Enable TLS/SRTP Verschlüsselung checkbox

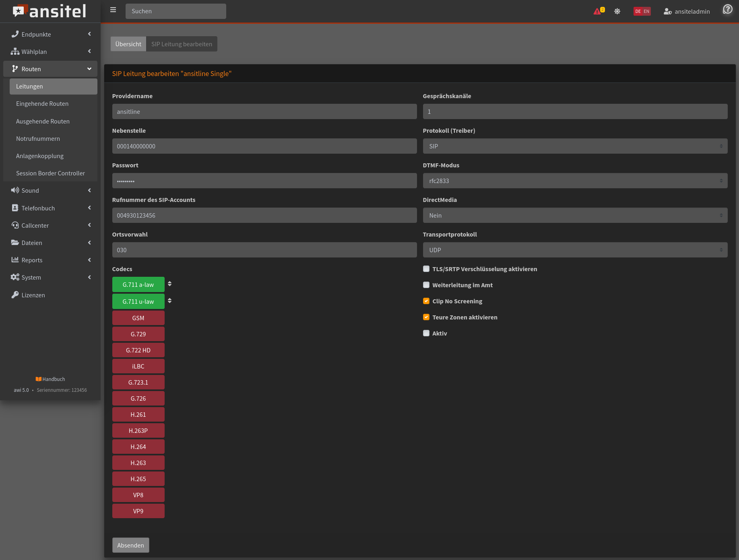[426, 269]
